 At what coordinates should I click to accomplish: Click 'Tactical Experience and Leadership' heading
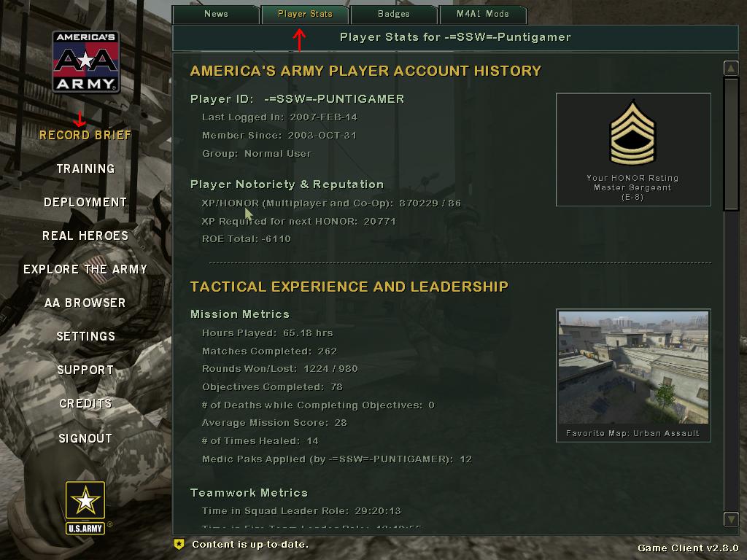[x=349, y=287]
